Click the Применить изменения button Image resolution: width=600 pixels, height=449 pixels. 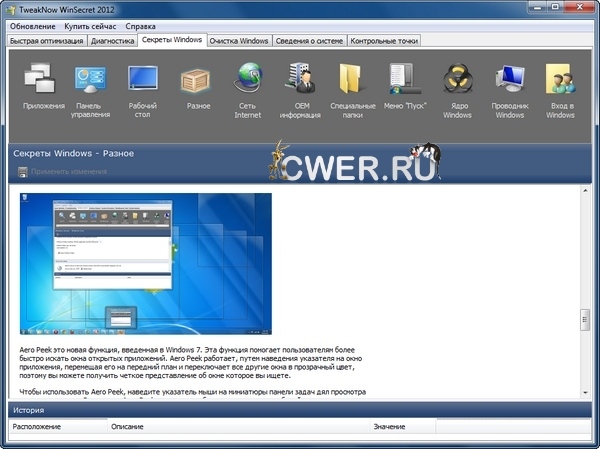tap(66, 172)
